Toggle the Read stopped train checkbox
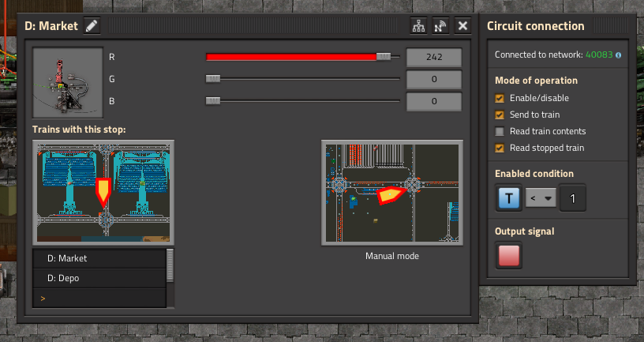Image resolution: width=644 pixels, height=342 pixels. pyautogui.click(x=500, y=148)
